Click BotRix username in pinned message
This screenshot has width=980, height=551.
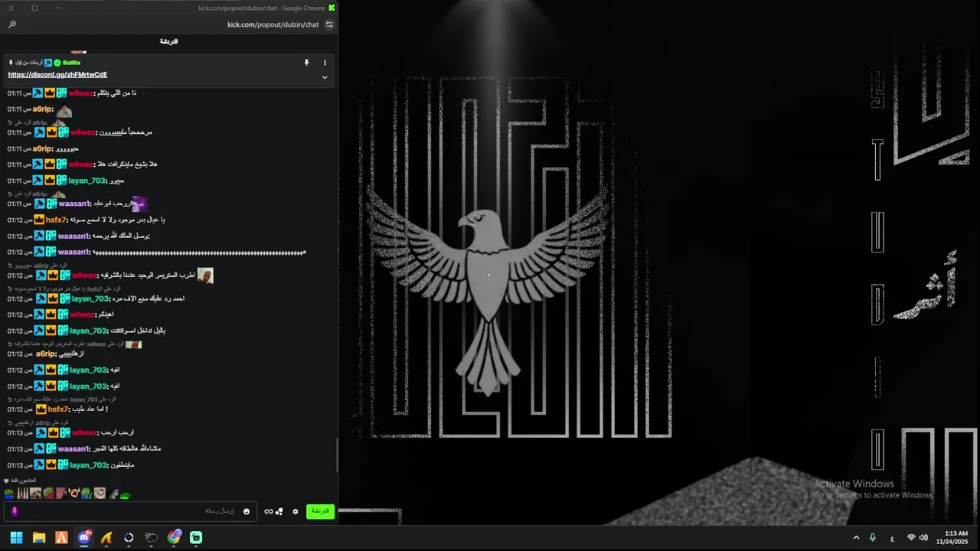71,63
